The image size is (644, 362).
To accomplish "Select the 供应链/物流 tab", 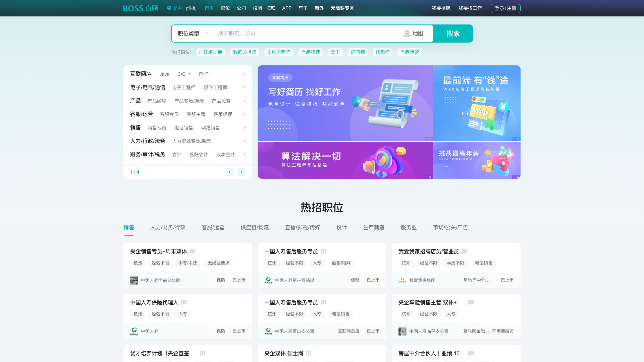I will point(255,227).
